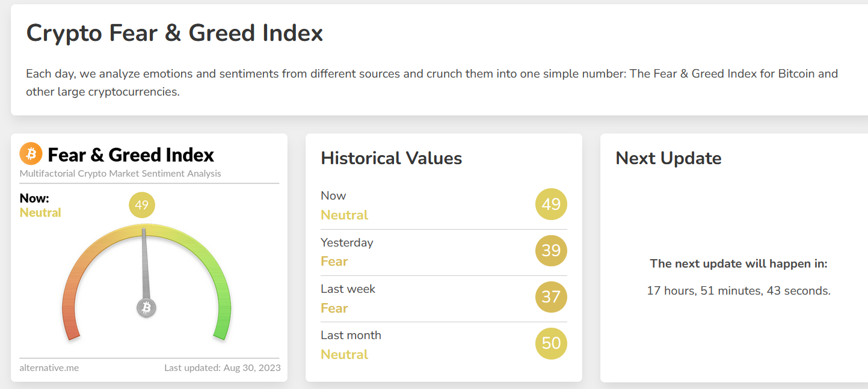Viewport: 868px width, 389px height.
Task: Click the Fear label under Yesterday
Action: tap(334, 262)
